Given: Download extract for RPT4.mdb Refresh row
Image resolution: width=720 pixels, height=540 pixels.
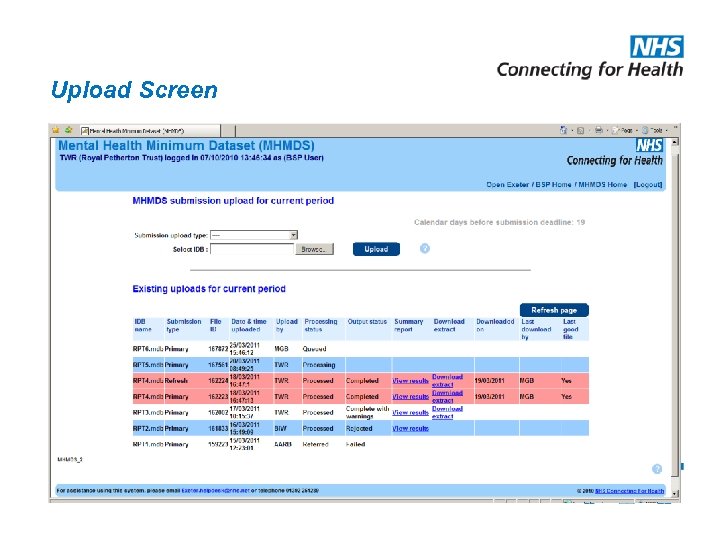Looking at the screenshot, I should tap(447, 381).
